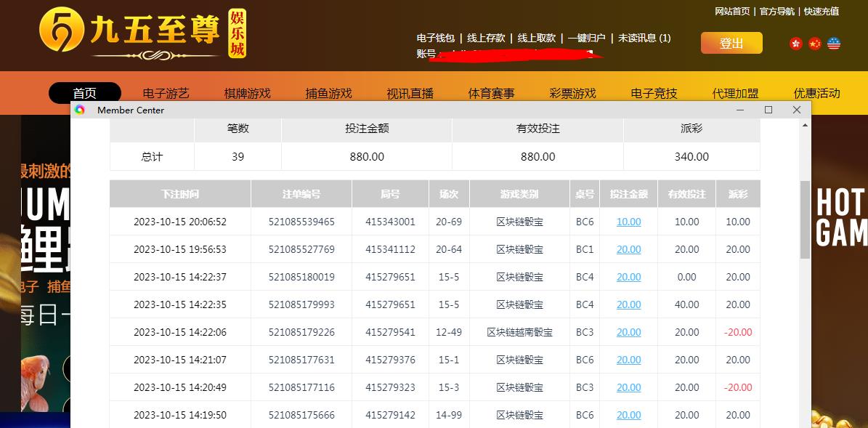Viewport: 868px width, 428px height.
Task: Open bet amount for order 521085539465
Action: (628, 222)
